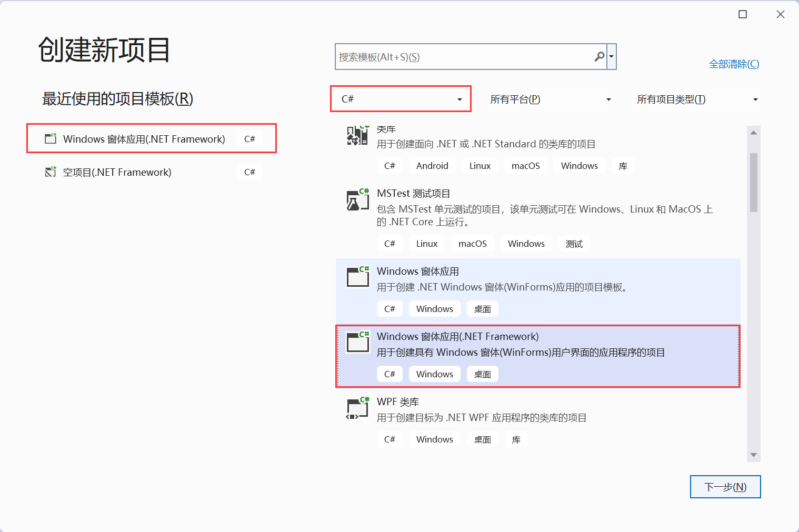
Task: Click the recent 空项目 template icon
Action: [51, 172]
